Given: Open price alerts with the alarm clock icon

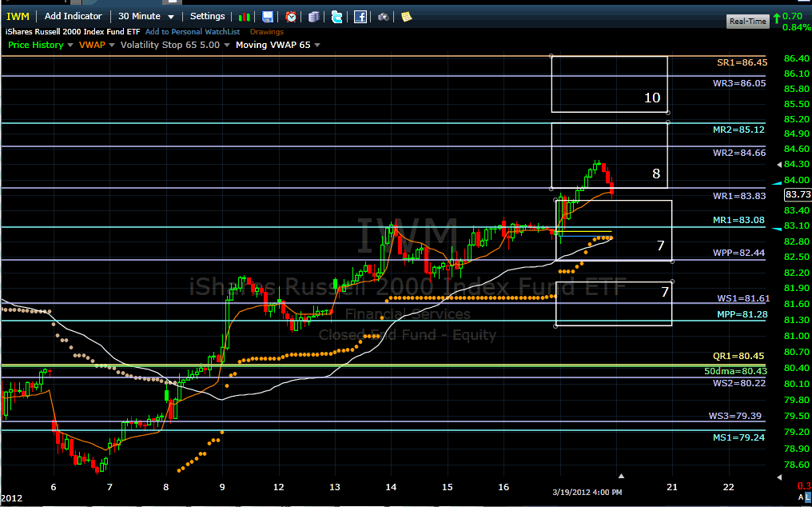Looking at the screenshot, I should (291, 16).
